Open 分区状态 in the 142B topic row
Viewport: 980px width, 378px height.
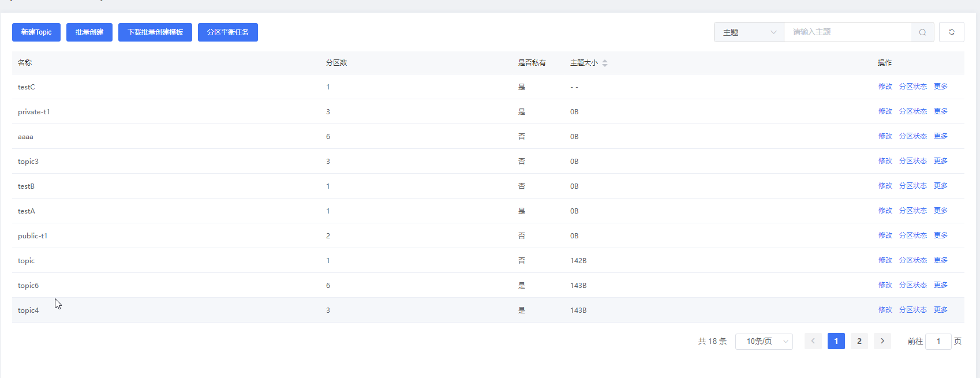tap(913, 260)
